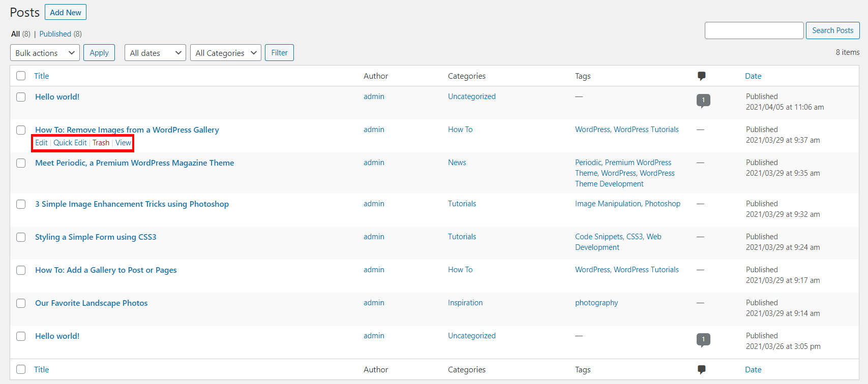The height and width of the screenshot is (384, 868).
Task: Open the Meet Periodic, a Premium WordPress Magazine Theme post
Action: click(x=135, y=163)
